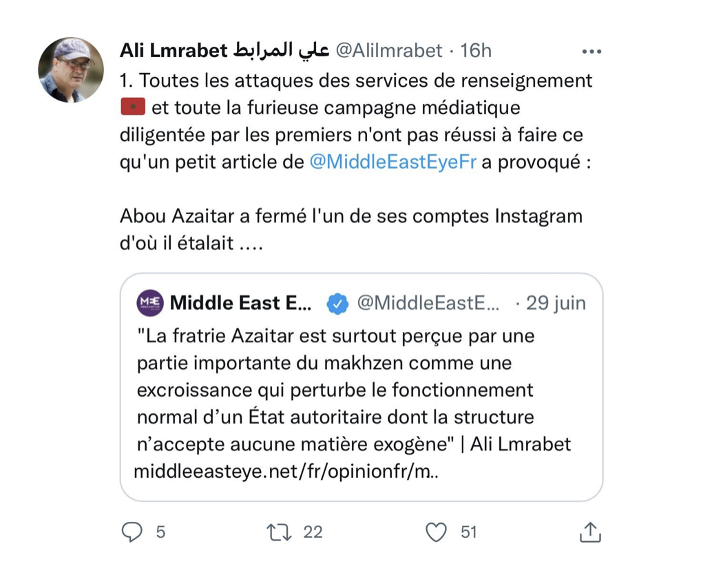This screenshot has height=588, width=701.
Task: Click the blue verified badge
Action: [337, 304]
